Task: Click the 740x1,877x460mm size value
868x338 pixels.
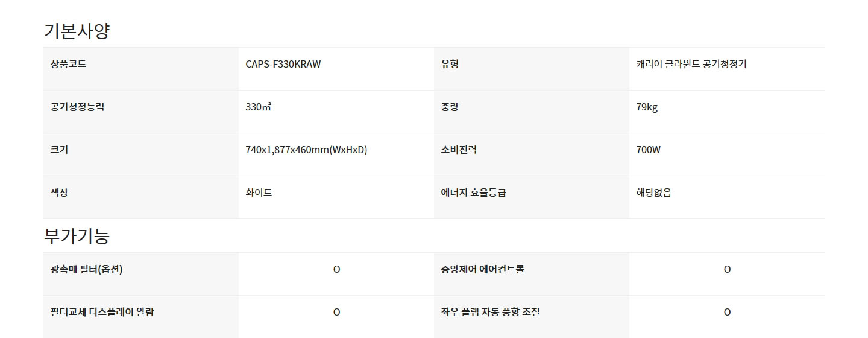Action: [x=306, y=150]
